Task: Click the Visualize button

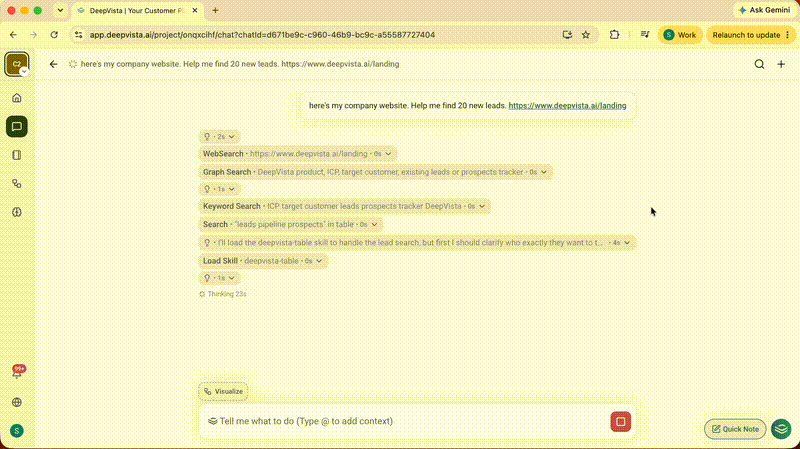Action: click(223, 391)
